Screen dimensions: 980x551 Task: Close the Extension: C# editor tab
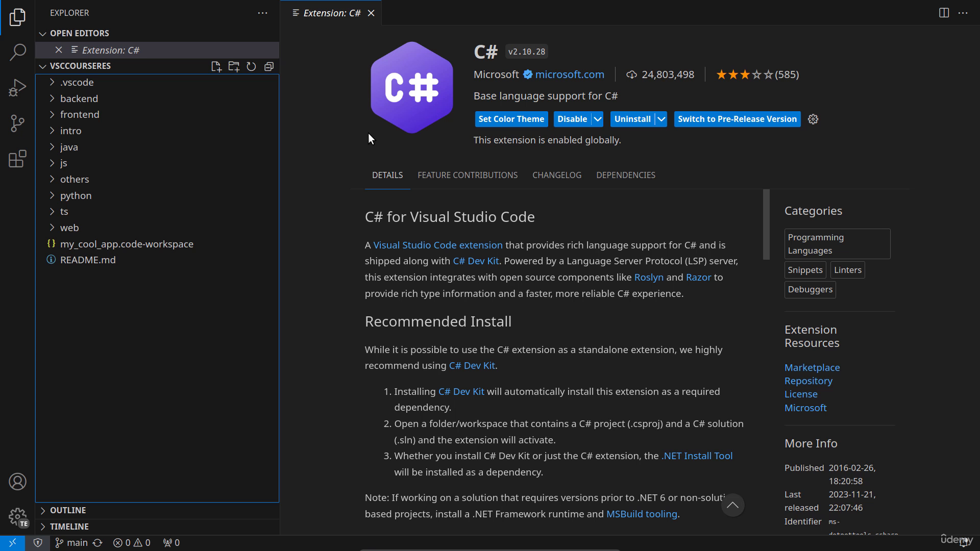click(x=371, y=13)
